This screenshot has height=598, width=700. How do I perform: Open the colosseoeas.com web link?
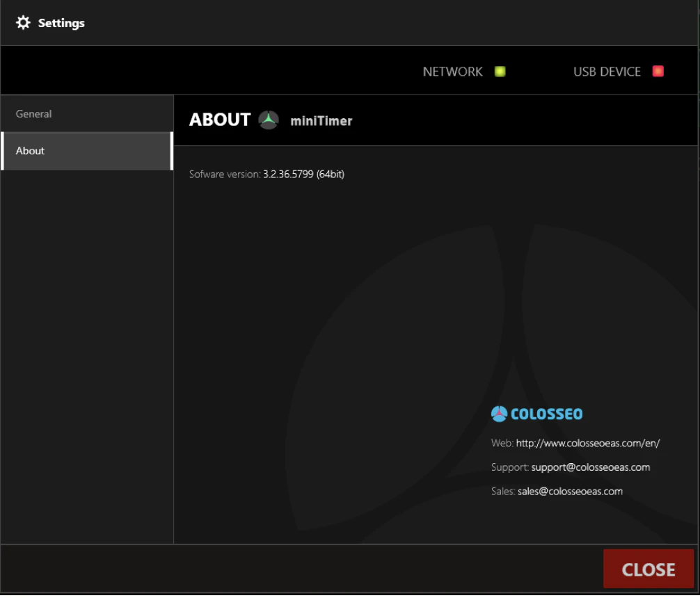(587, 444)
